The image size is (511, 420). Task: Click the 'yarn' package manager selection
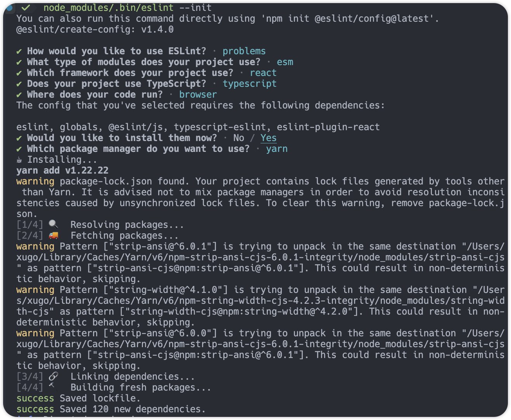point(277,149)
